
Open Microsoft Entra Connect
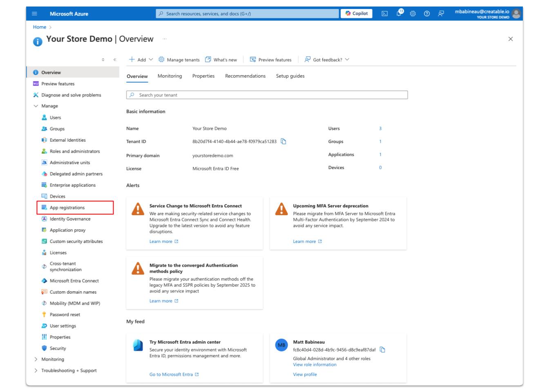[74, 281]
